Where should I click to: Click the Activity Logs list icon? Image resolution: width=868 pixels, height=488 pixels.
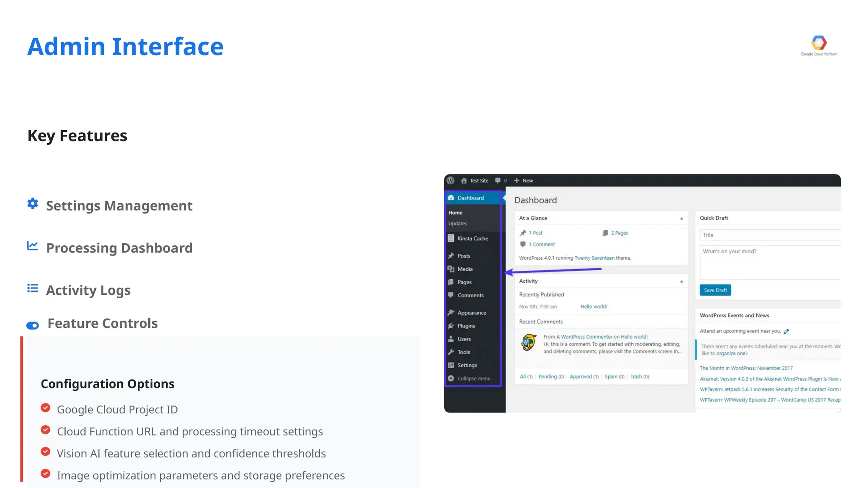click(x=33, y=288)
